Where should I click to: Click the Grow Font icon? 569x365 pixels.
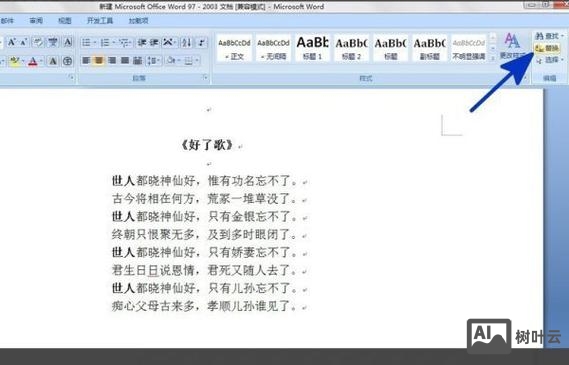pos(12,42)
